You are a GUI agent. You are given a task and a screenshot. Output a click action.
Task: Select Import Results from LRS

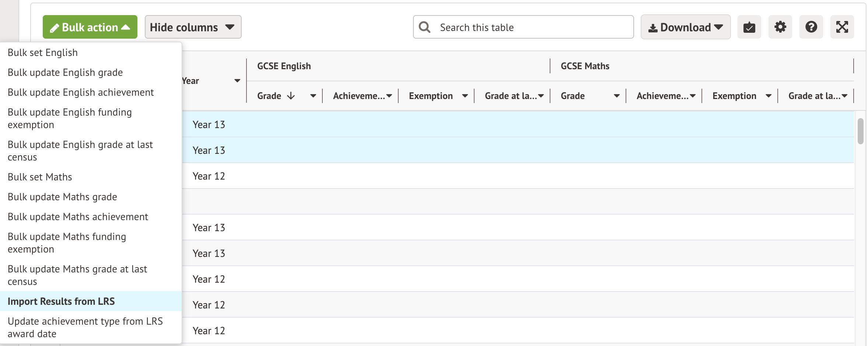[61, 301]
